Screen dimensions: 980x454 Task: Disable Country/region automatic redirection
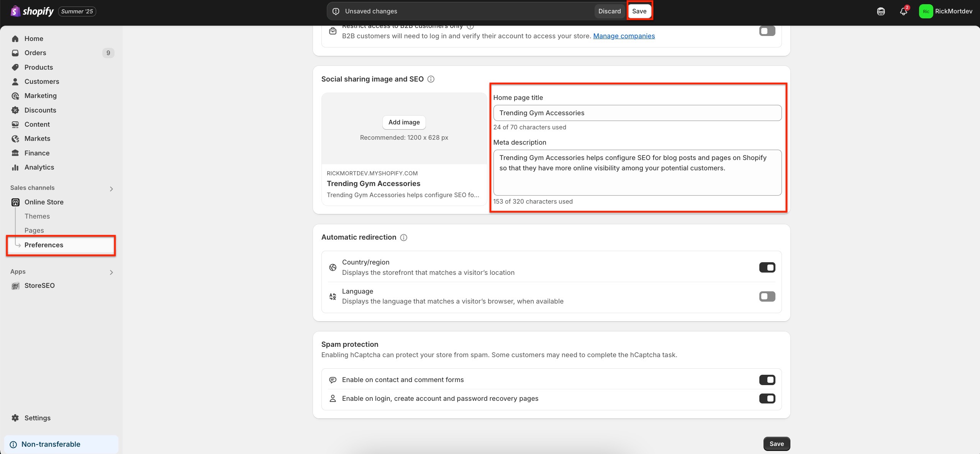click(767, 267)
